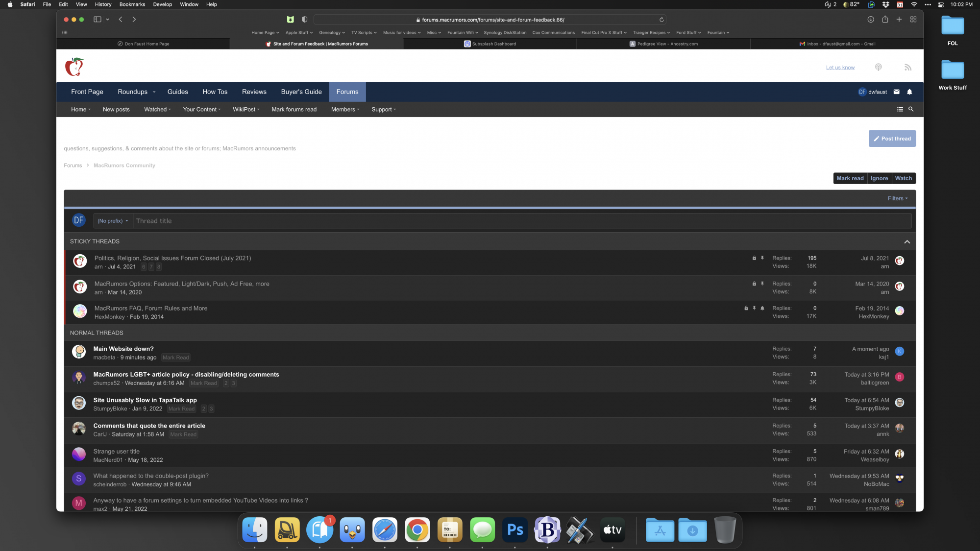980x551 pixels.
Task: Open Safari's tab overview grid icon
Action: click(x=913, y=20)
